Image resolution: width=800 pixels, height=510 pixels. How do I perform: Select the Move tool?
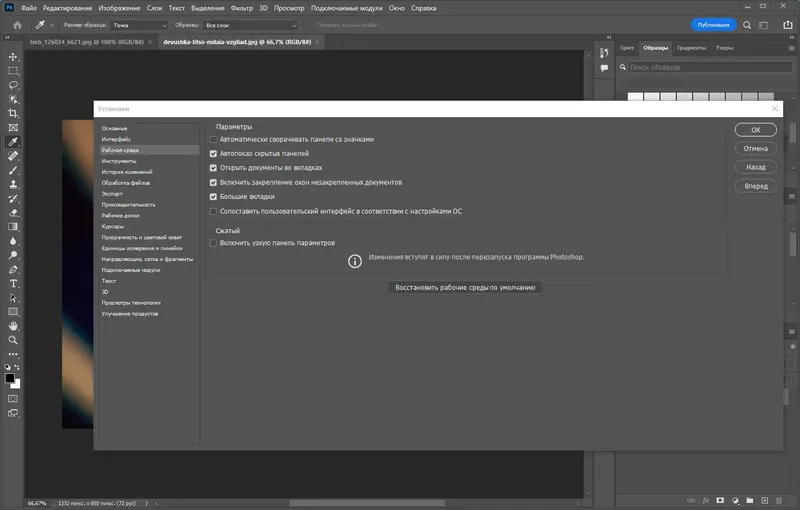point(13,57)
